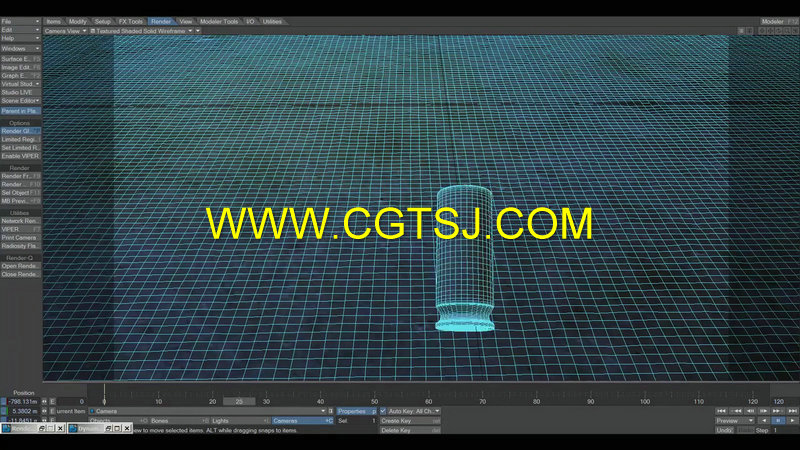Screen dimensions: 800x450
Task: Click the second small icon left of viewport controls
Action: [749, 31]
